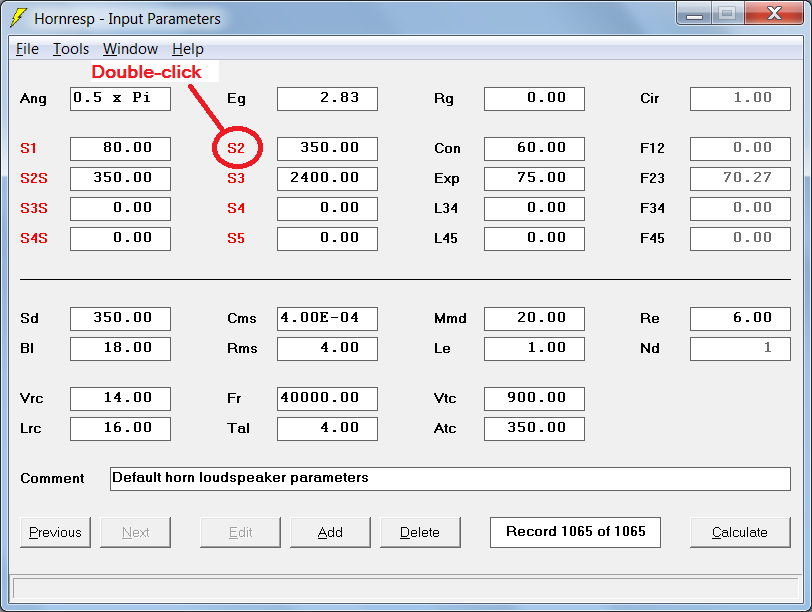Click the Bl field with 18.00
Screen dimensions: 812x612
tap(120, 348)
